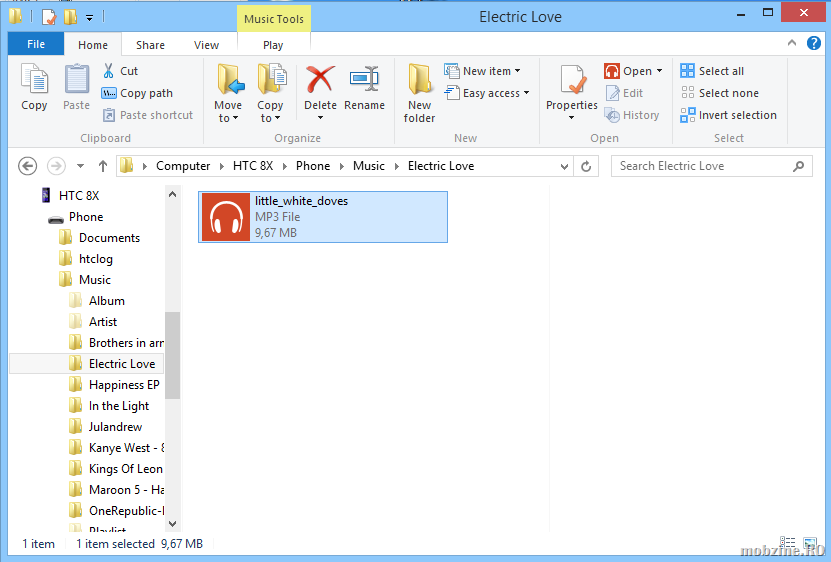The height and width of the screenshot is (562, 831).
Task: Switch to the Home ribbon tab
Action: point(93,45)
